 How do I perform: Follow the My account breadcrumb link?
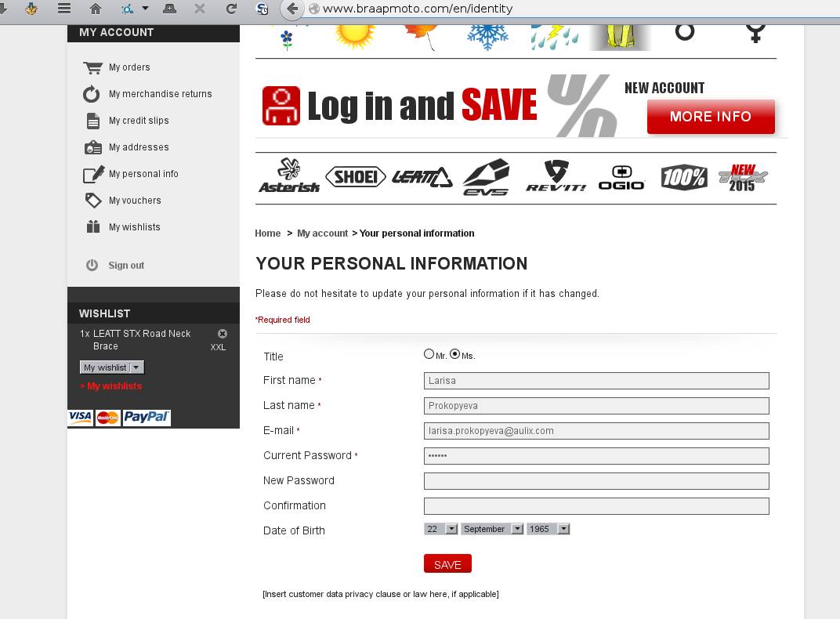[323, 233]
